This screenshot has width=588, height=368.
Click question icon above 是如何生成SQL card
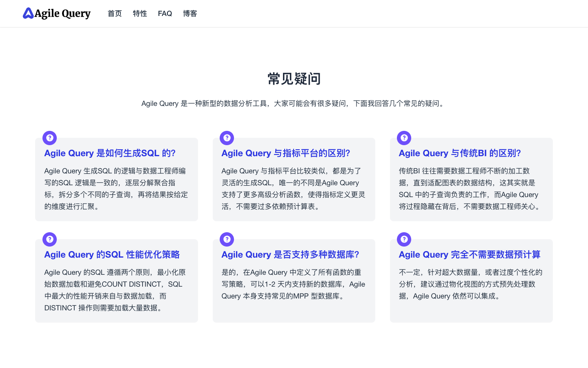pos(50,138)
